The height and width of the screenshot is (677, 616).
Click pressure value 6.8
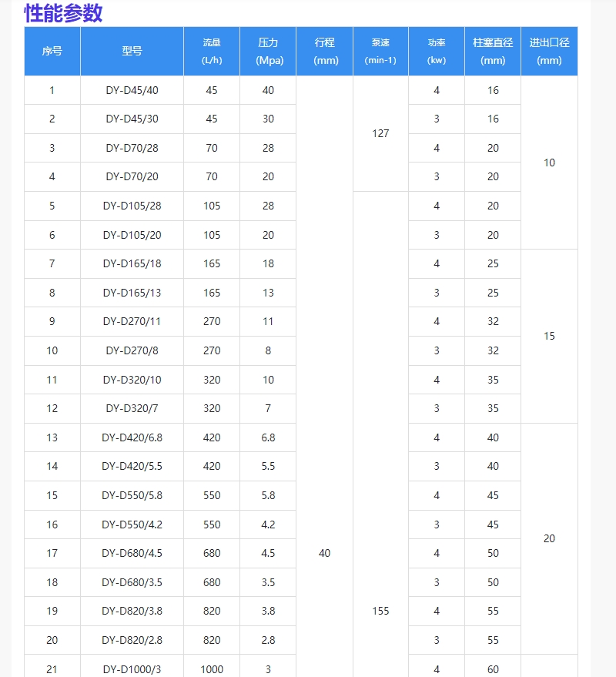click(x=268, y=437)
